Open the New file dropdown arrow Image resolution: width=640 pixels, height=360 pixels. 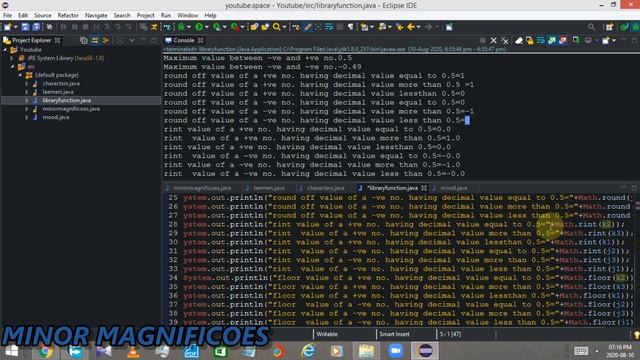click(x=16, y=27)
